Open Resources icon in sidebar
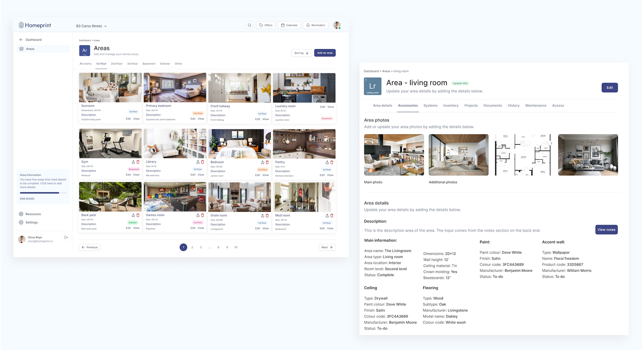The width and height of the screenshot is (644, 350). (21, 214)
